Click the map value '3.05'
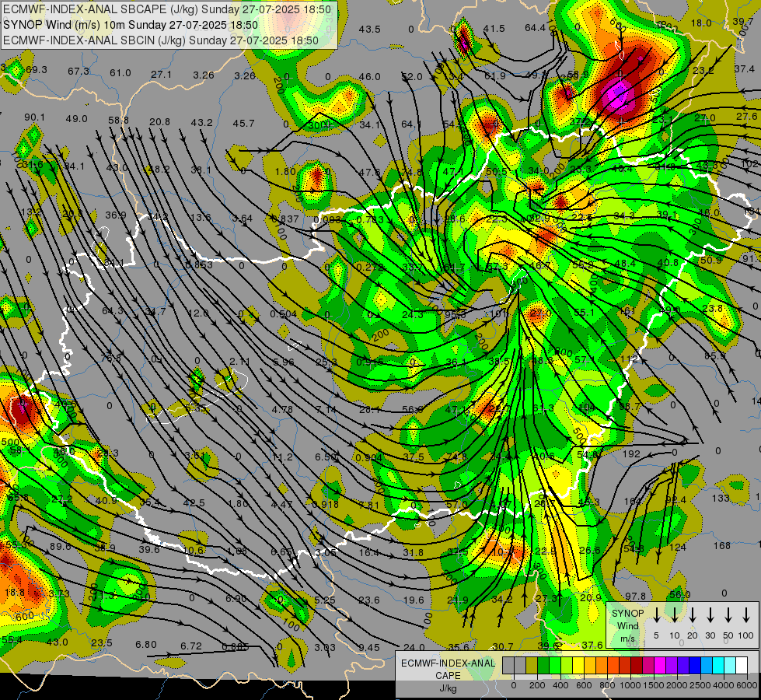This screenshot has height=700, width=761. [x=325, y=552]
